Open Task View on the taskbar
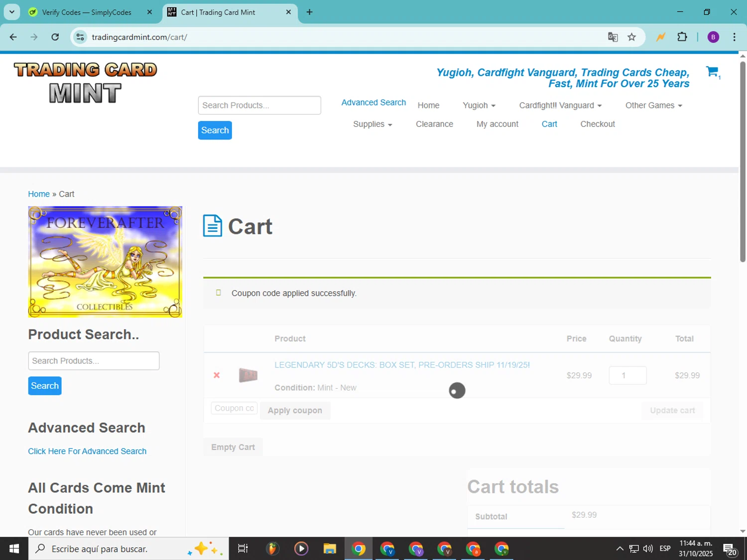Image resolution: width=747 pixels, height=560 pixels. [x=243, y=549]
